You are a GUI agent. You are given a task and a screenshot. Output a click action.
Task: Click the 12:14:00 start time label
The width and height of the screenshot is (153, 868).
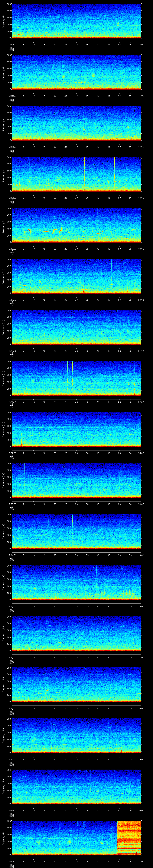point(12,44)
